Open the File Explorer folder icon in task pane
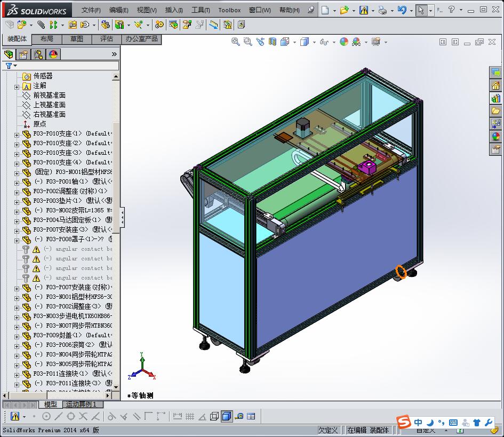The height and width of the screenshot is (437, 504). [x=495, y=111]
